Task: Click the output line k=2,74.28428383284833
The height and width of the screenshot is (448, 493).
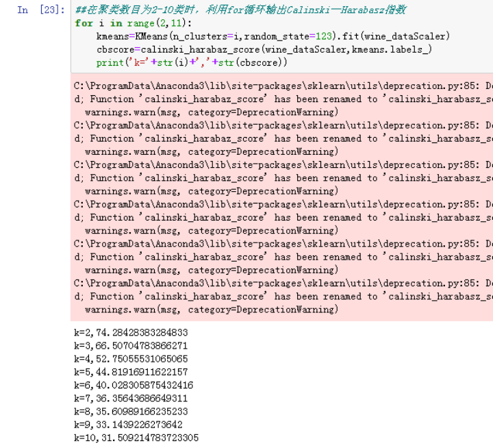Action: tap(131, 332)
